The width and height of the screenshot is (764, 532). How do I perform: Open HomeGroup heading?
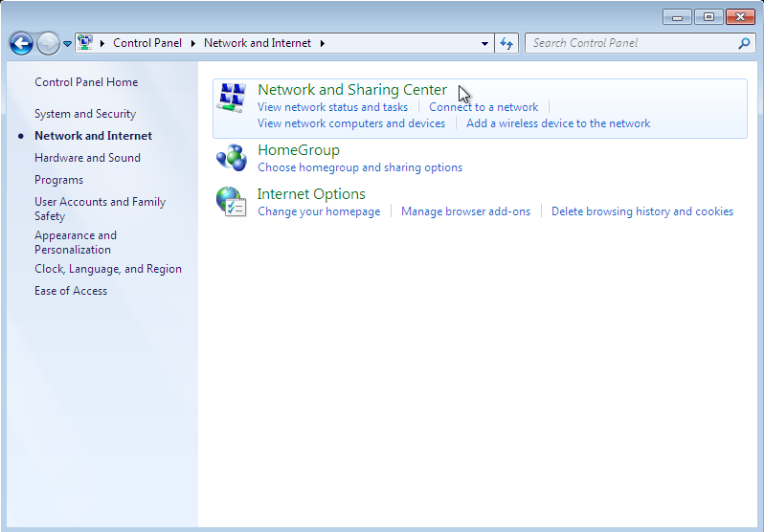[x=299, y=150]
